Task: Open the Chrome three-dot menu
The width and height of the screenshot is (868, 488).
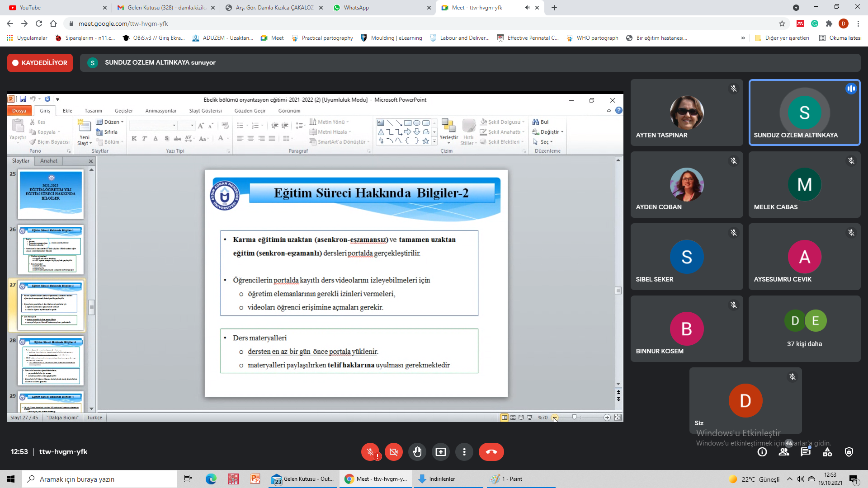Action: tap(859, 23)
